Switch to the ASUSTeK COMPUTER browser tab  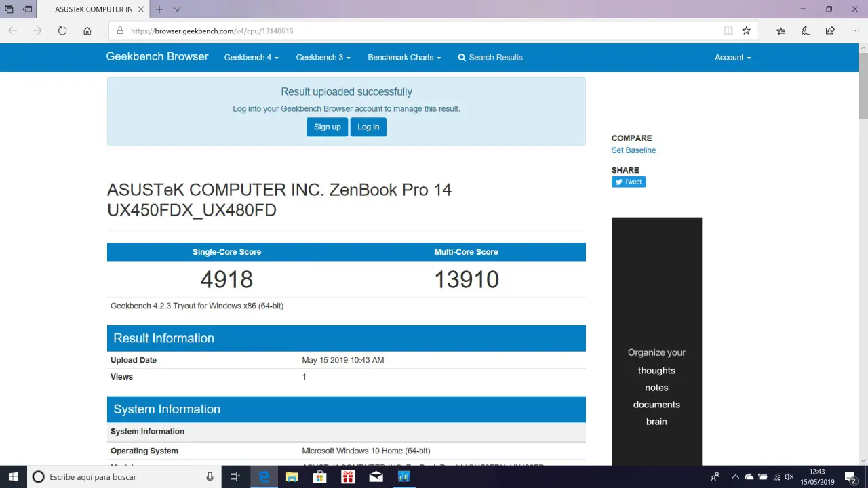(93, 9)
